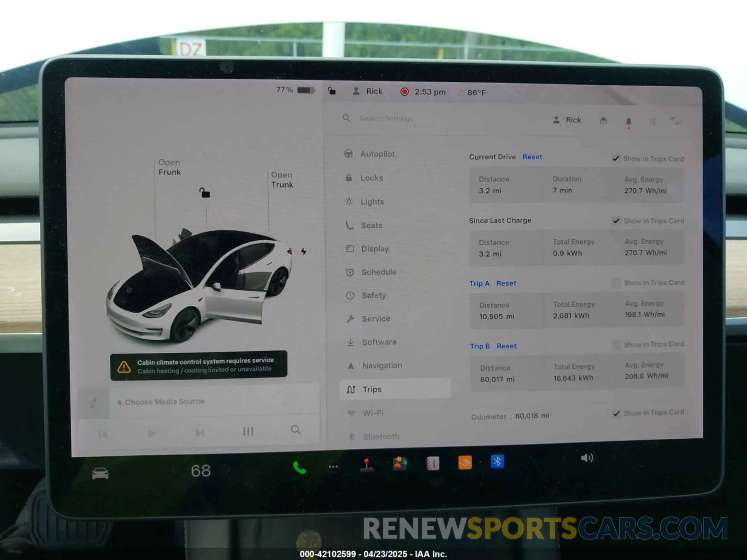Tap the charge port lightning icon
Viewport: 747px width, 560px height.
point(303,252)
